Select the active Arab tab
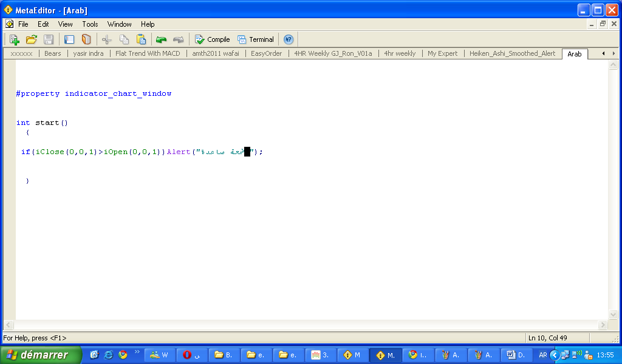Viewport: 622px width, 364px height. pyautogui.click(x=575, y=54)
